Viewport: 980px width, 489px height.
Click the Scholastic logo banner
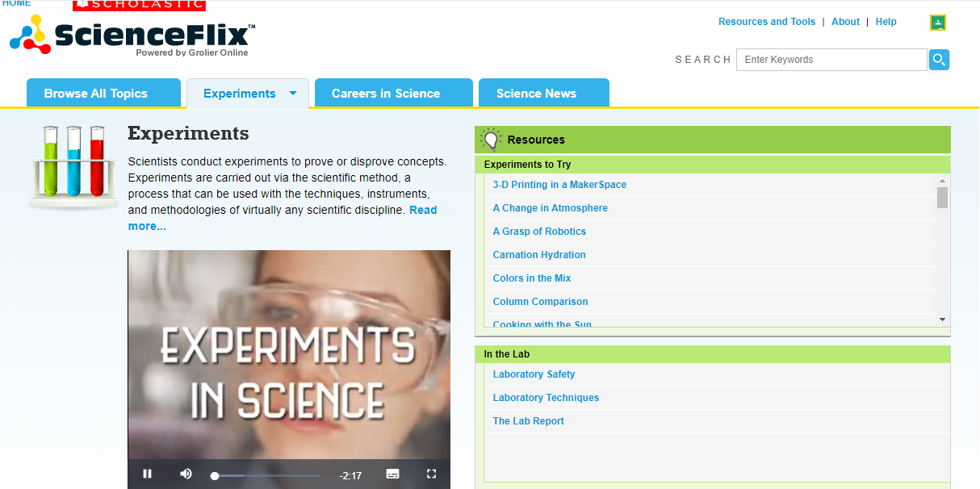click(139, 6)
